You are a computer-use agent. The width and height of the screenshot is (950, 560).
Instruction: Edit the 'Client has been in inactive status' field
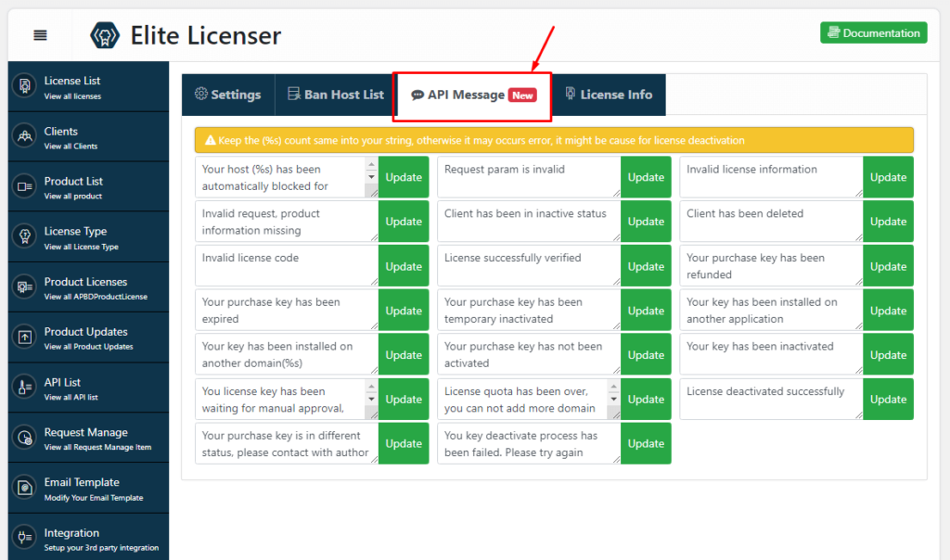point(529,222)
